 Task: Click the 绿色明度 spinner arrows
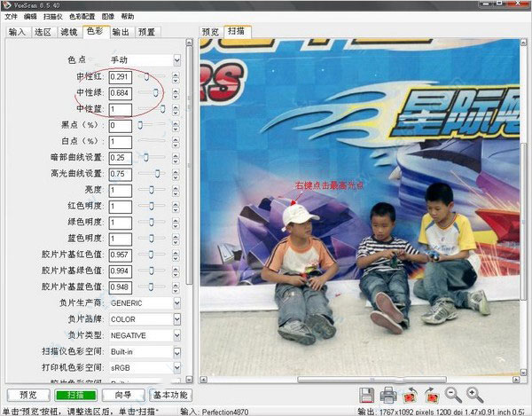(x=176, y=223)
